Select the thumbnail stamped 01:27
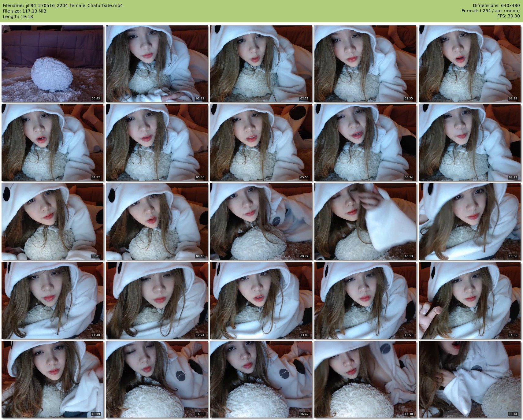This screenshot has width=523, height=420. (157, 64)
